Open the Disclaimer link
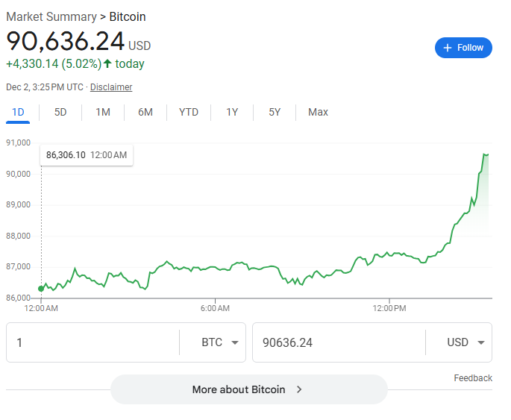Image resolution: width=511 pixels, height=420 pixels. pyautogui.click(x=111, y=87)
